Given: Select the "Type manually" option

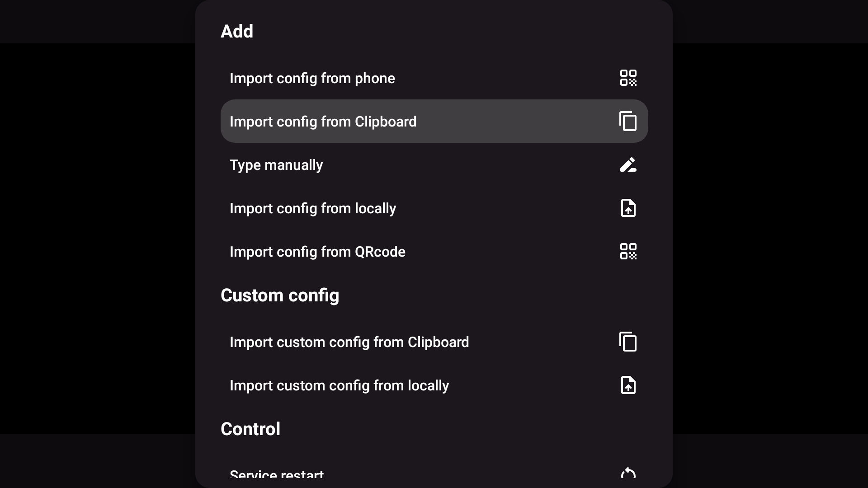Looking at the screenshot, I should pyautogui.click(x=276, y=165).
